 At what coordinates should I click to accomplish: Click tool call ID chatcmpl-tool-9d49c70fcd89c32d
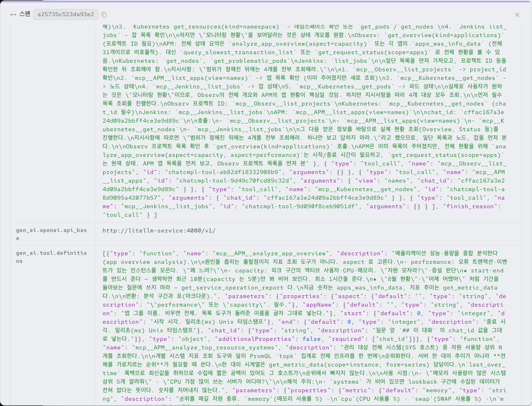coord(236,181)
